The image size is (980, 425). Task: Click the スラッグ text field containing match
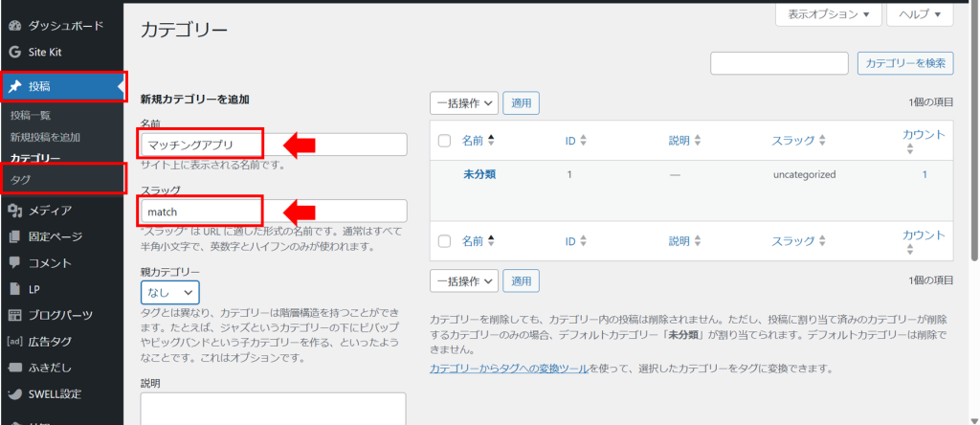[273, 211]
